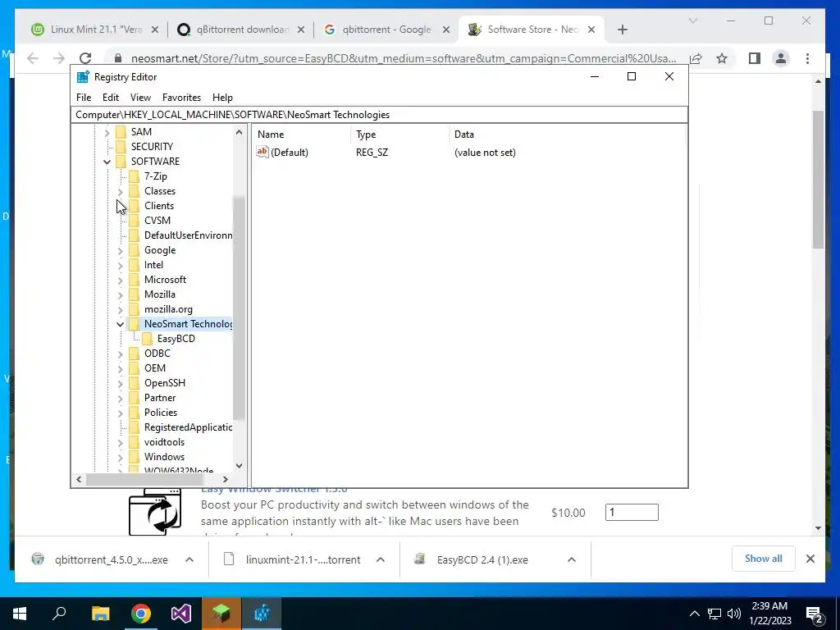840x630 pixels.
Task: Reload the neosmart.net page
Action: pyautogui.click(x=85, y=58)
